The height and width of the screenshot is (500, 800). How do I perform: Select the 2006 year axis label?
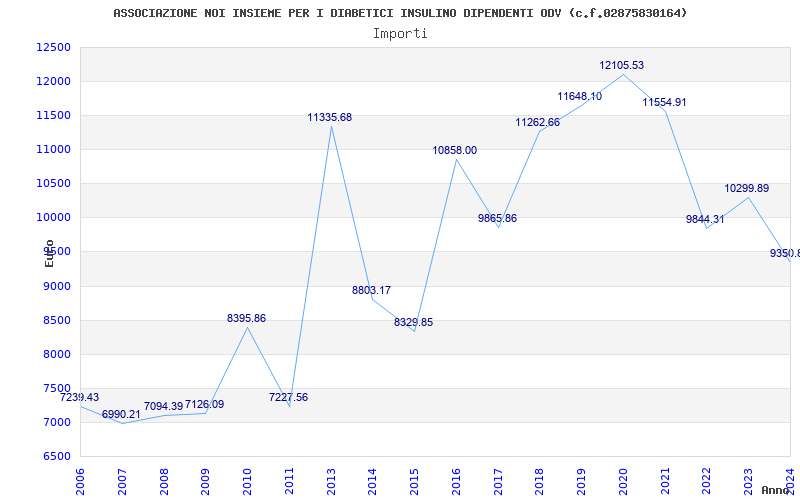(x=81, y=482)
